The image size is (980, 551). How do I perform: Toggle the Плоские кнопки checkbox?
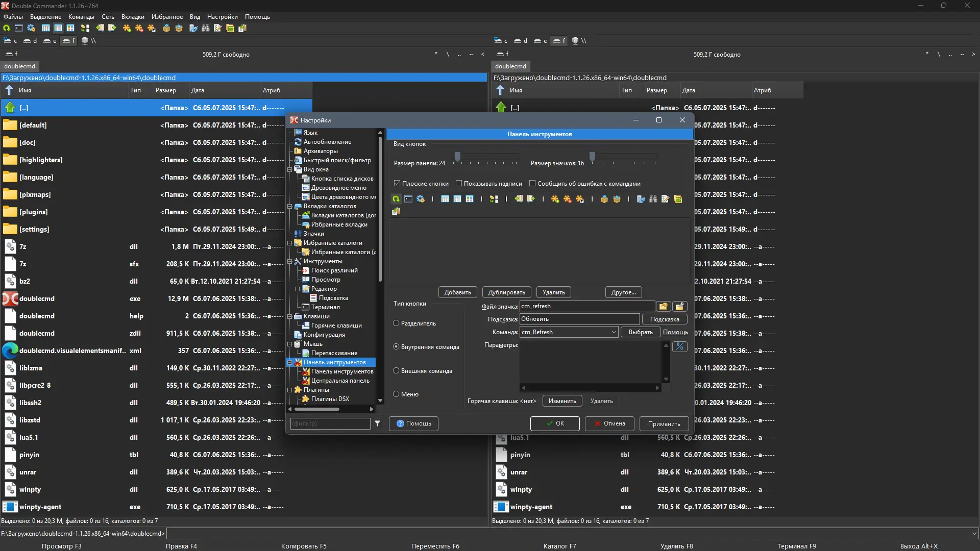[x=397, y=184]
